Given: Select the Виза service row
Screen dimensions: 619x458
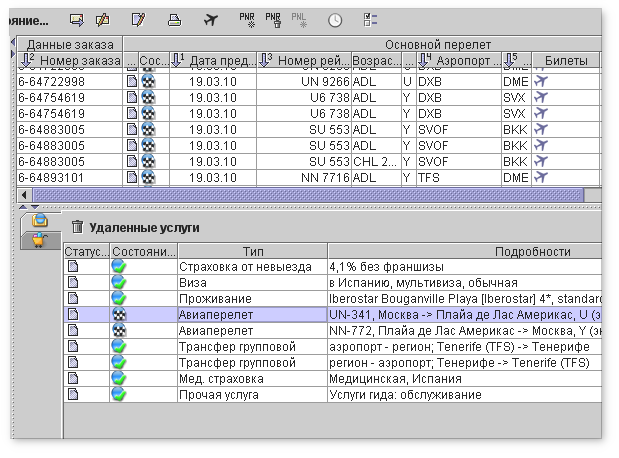Looking at the screenshot, I should click(x=333, y=283).
